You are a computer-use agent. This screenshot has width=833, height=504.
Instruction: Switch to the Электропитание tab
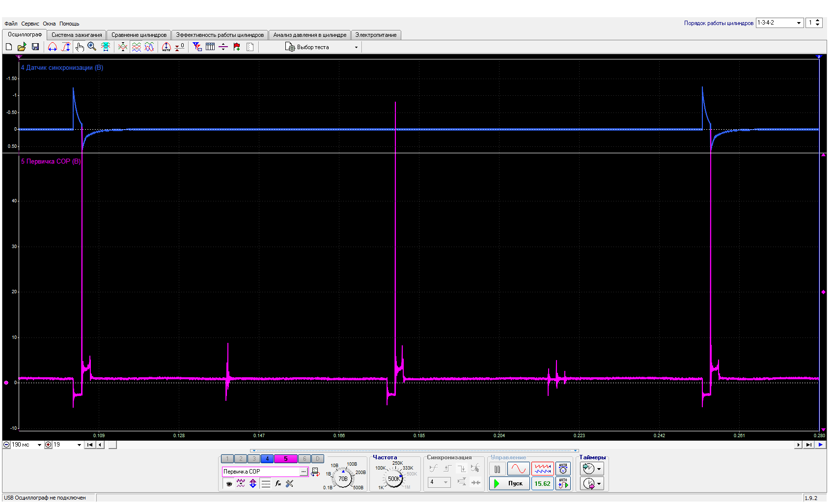pos(376,35)
